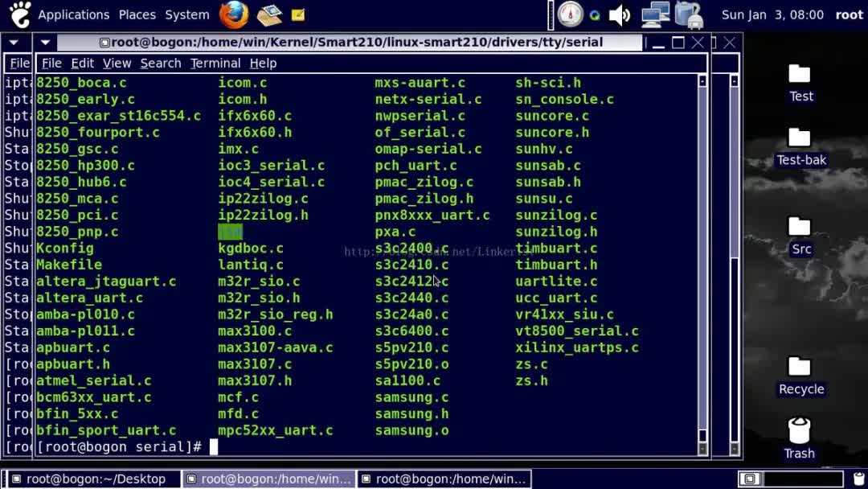Viewport: 868px width, 489px height.
Task: Open the system monitor gauge applet
Action: pyautogui.click(x=571, y=14)
